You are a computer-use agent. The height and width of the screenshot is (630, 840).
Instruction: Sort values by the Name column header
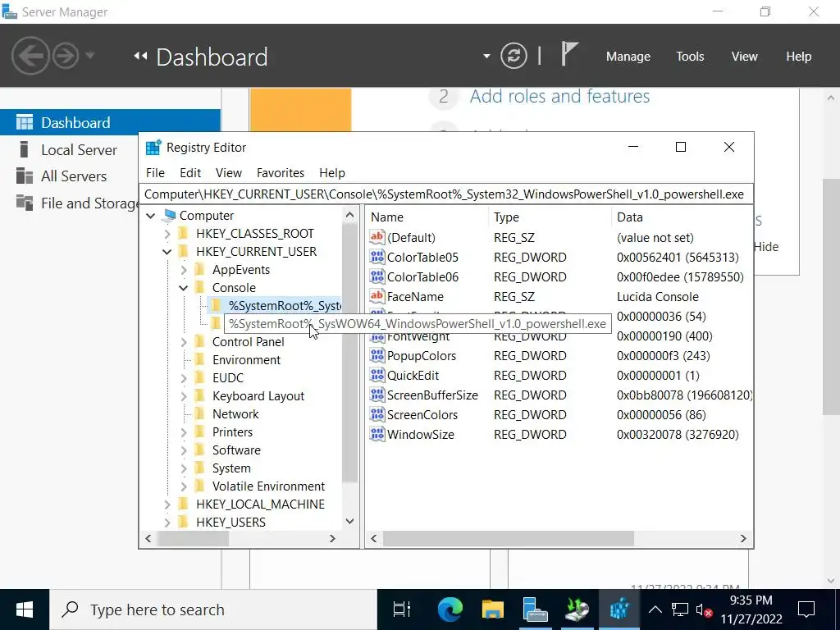pos(427,217)
